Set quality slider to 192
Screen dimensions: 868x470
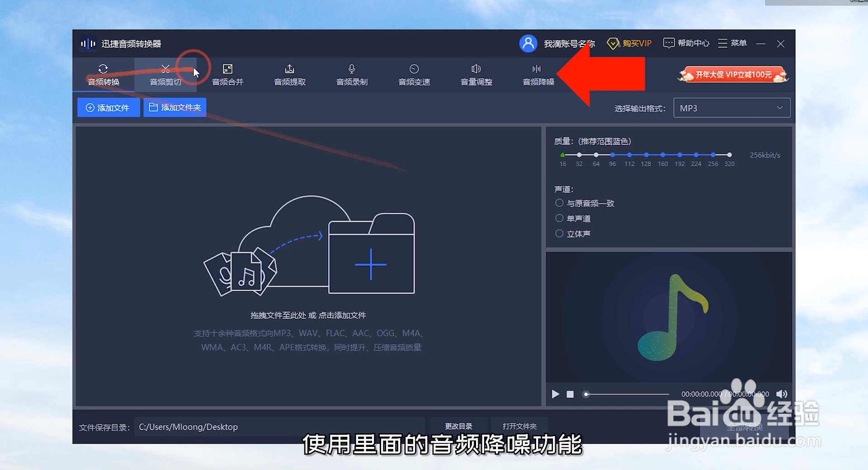[x=679, y=155]
